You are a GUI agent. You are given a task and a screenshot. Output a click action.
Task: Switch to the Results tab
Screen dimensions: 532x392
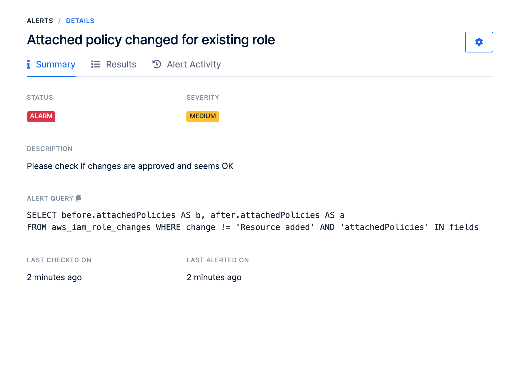coord(121,64)
